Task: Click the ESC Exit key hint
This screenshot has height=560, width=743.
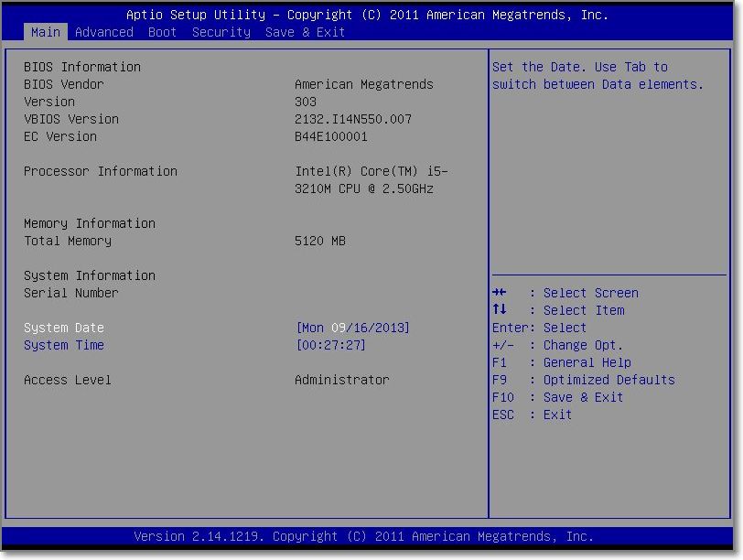Action: click(532, 415)
